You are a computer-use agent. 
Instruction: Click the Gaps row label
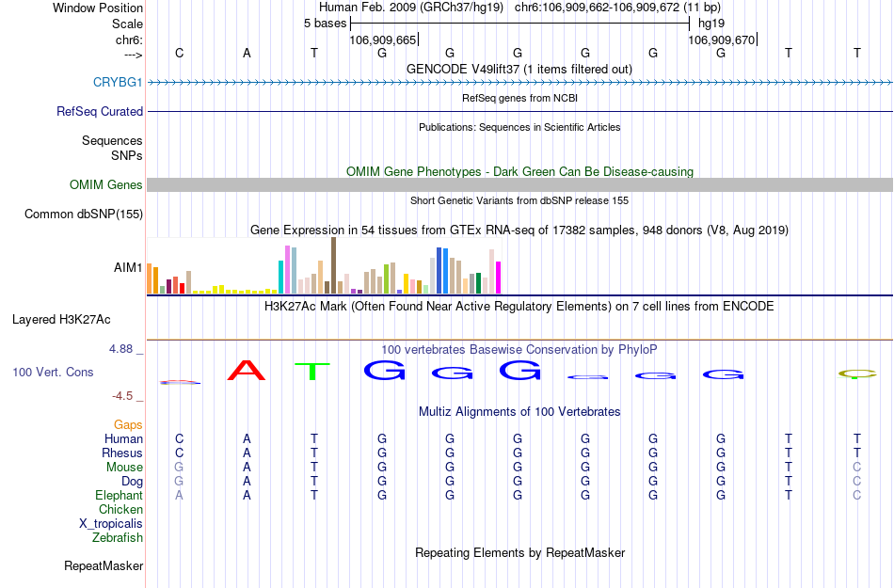click(128, 425)
